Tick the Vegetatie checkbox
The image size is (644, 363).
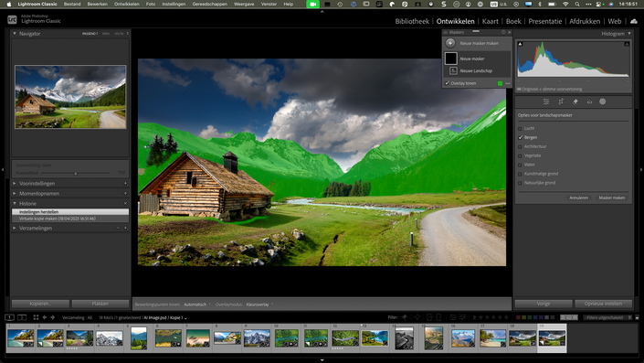pos(520,155)
